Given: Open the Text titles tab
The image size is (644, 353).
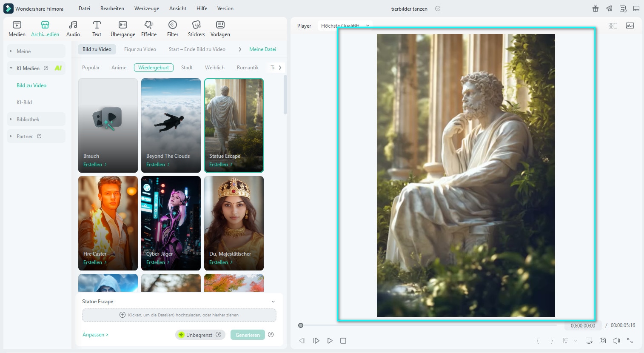Looking at the screenshot, I should [x=97, y=29].
